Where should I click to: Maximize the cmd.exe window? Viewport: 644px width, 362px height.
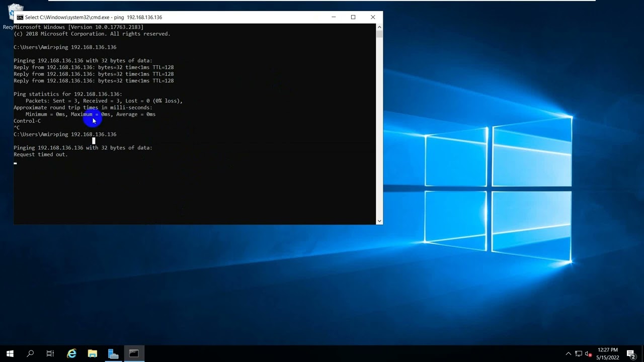tap(353, 17)
